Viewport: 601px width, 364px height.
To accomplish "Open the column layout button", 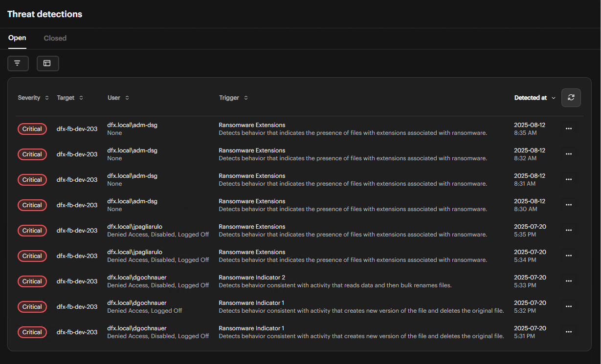I will (x=47, y=64).
